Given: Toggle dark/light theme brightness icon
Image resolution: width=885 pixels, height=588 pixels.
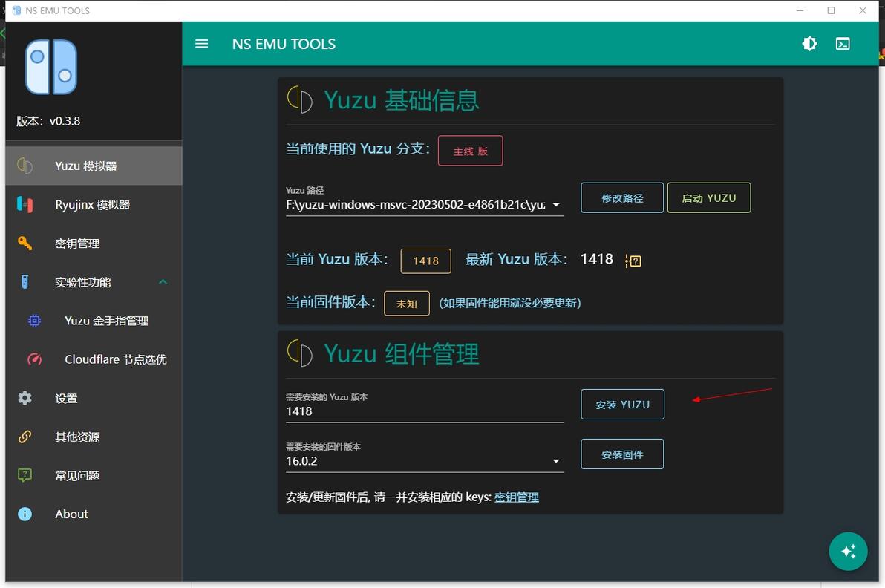Looking at the screenshot, I should pos(809,44).
